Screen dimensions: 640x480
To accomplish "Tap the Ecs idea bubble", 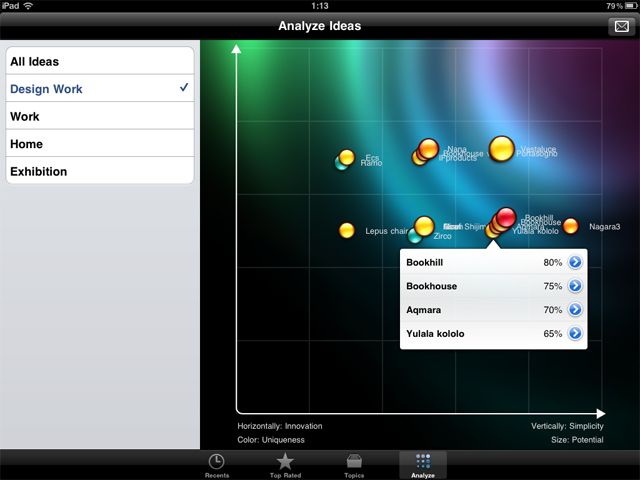I will 347,157.
